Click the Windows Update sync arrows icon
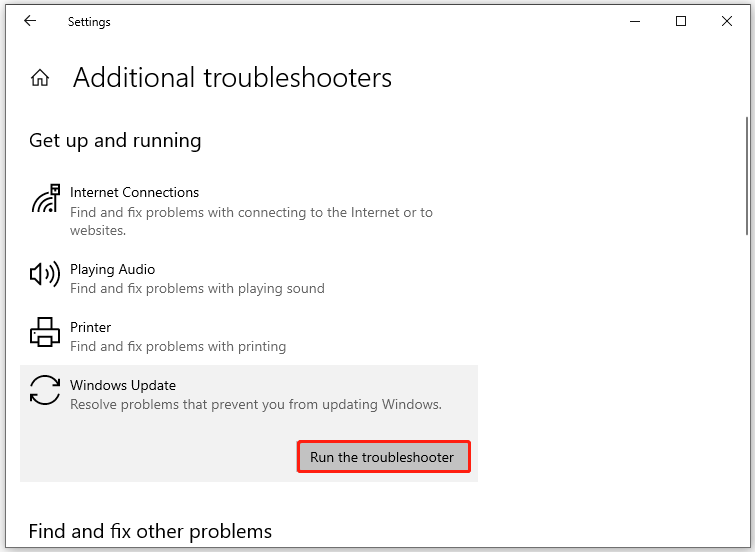The image size is (755, 552). tap(45, 390)
